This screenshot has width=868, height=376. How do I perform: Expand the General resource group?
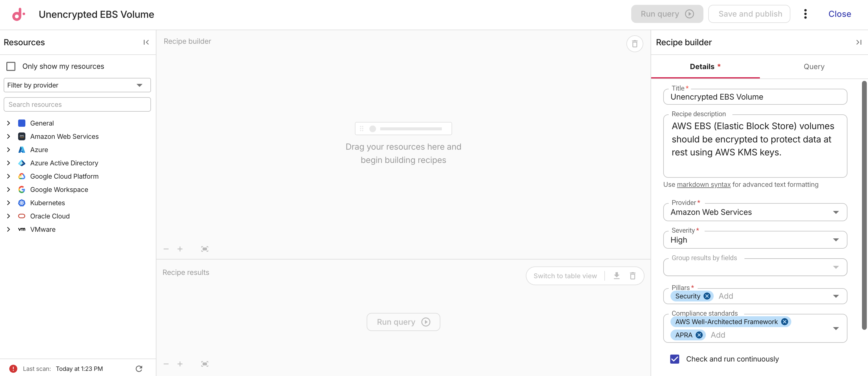pos(8,123)
